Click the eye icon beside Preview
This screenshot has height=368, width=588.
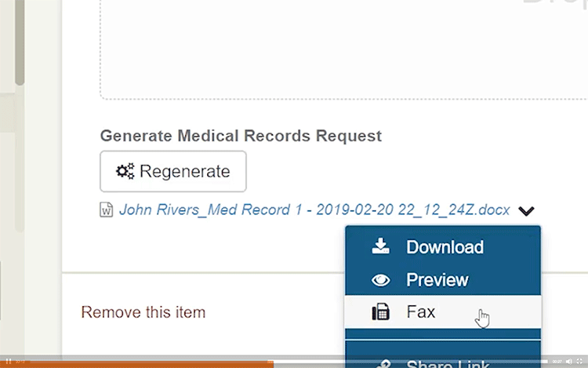tap(380, 280)
